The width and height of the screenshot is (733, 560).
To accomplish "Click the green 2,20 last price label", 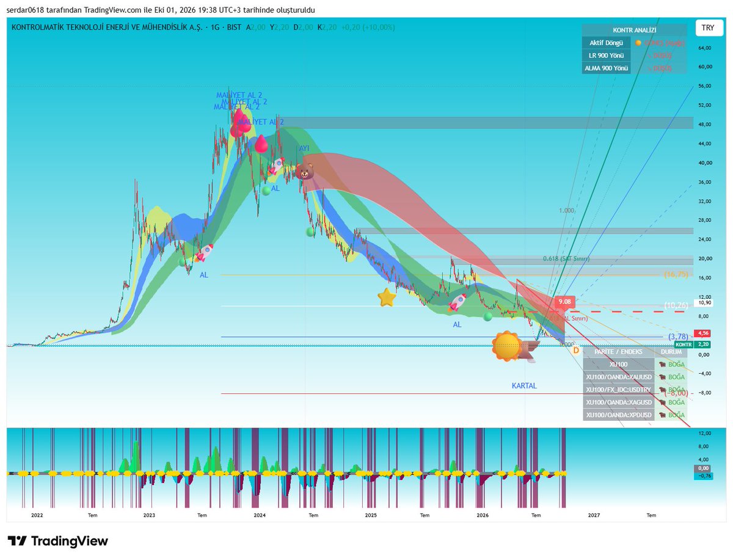I will pos(703,344).
